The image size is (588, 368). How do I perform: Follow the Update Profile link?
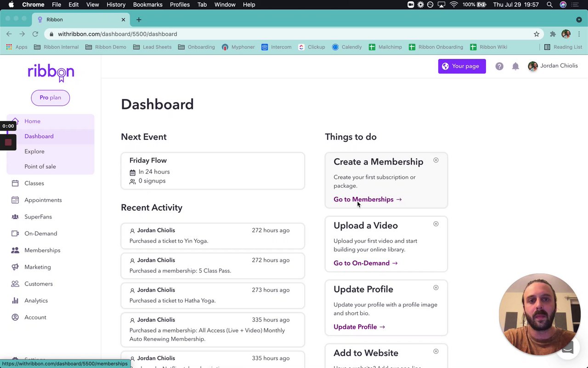(x=359, y=327)
